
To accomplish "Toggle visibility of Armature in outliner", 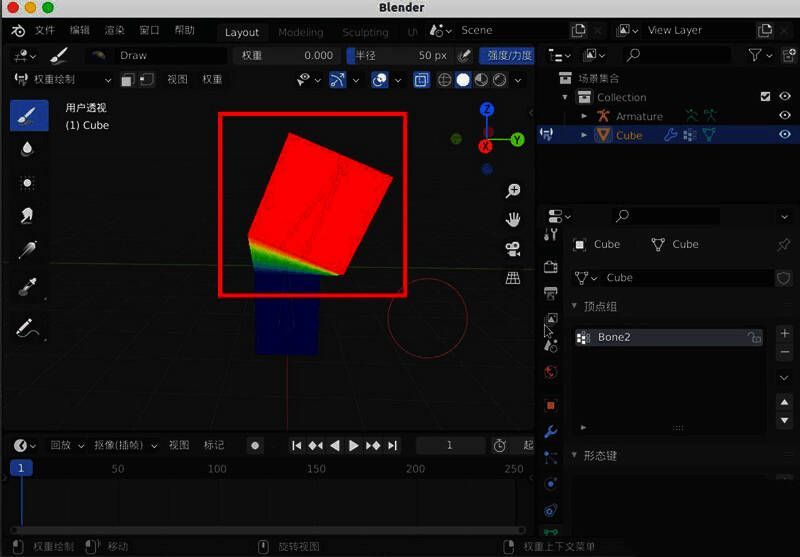I will 785,116.
